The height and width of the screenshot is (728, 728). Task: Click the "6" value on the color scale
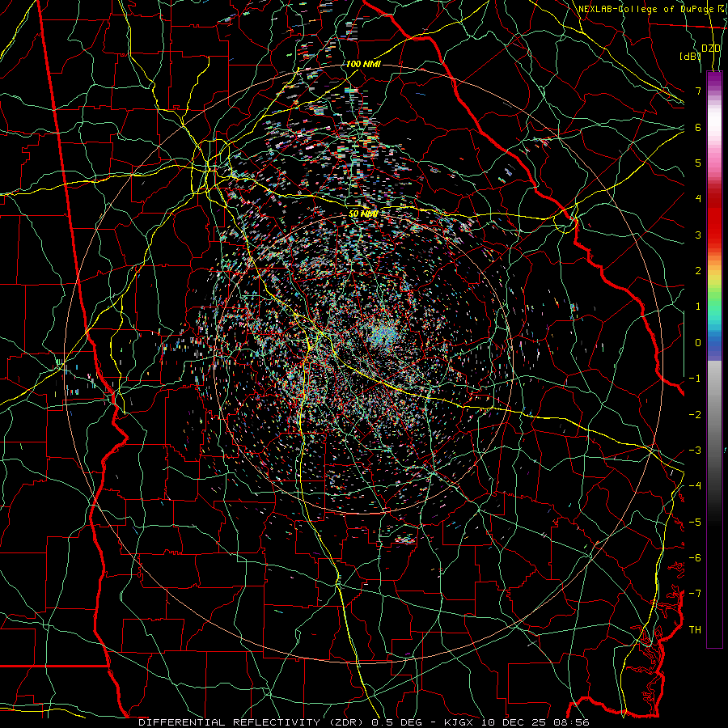point(698,127)
